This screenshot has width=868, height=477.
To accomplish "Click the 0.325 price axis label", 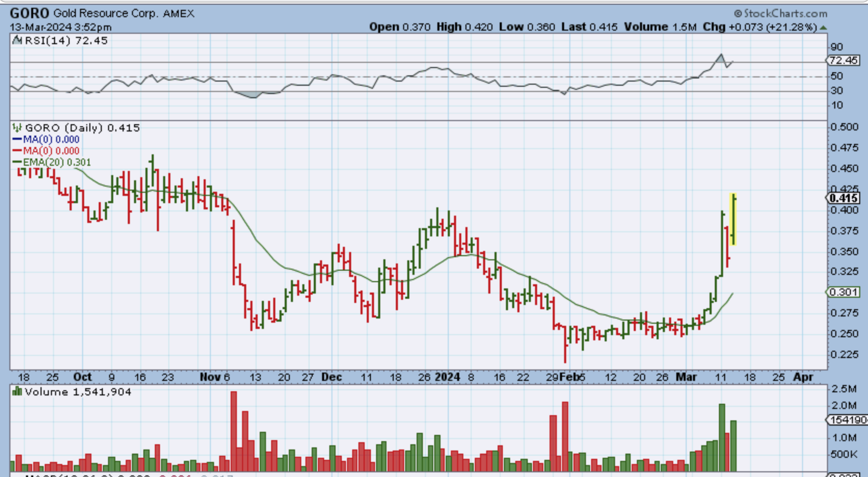I will 844,271.
